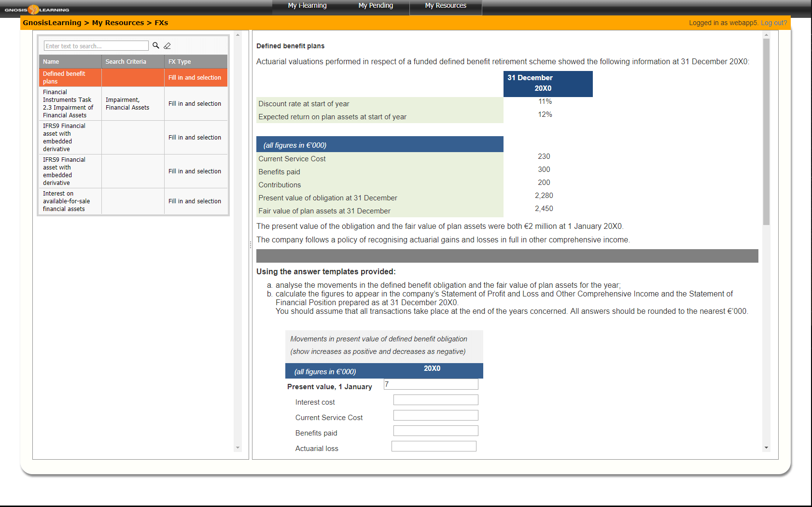Open the Financial Instruments Task 2.3 row

coord(133,104)
